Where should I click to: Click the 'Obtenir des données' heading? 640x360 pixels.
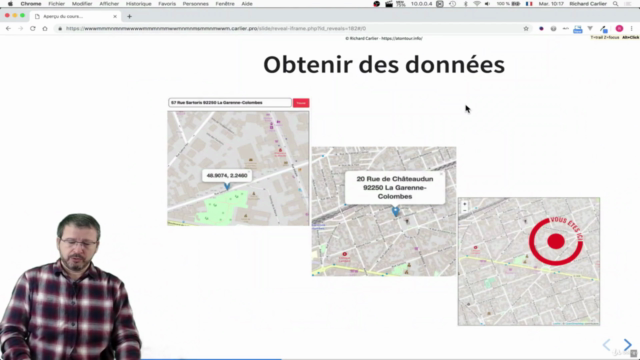click(384, 64)
